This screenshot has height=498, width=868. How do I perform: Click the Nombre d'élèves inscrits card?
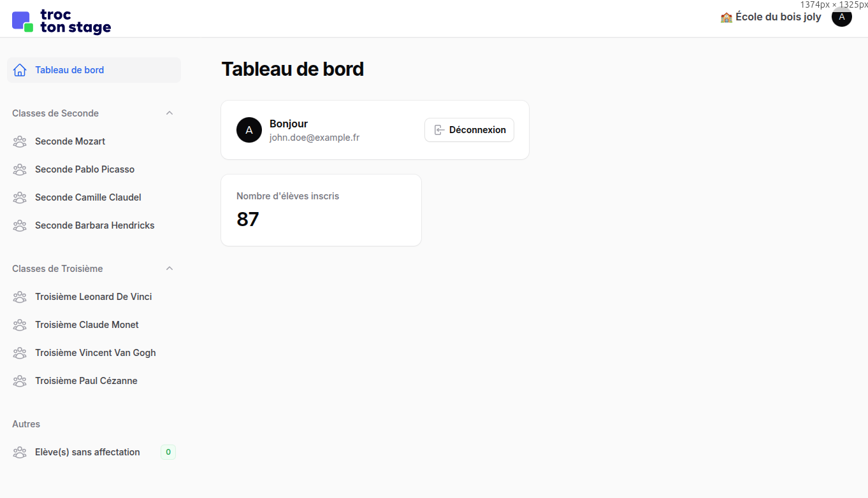(x=321, y=210)
